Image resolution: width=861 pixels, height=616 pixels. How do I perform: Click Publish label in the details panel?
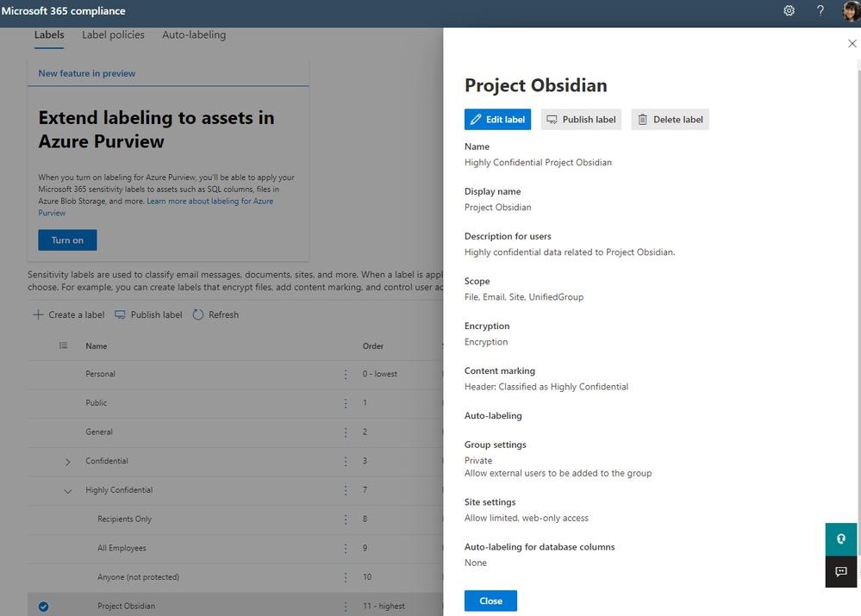tap(581, 119)
